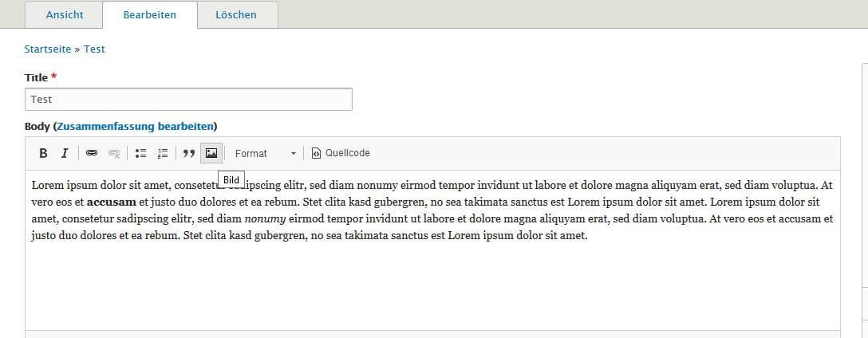Go to Startseite breadcrumb link
The image size is (868, 338).
coord(48,49)
